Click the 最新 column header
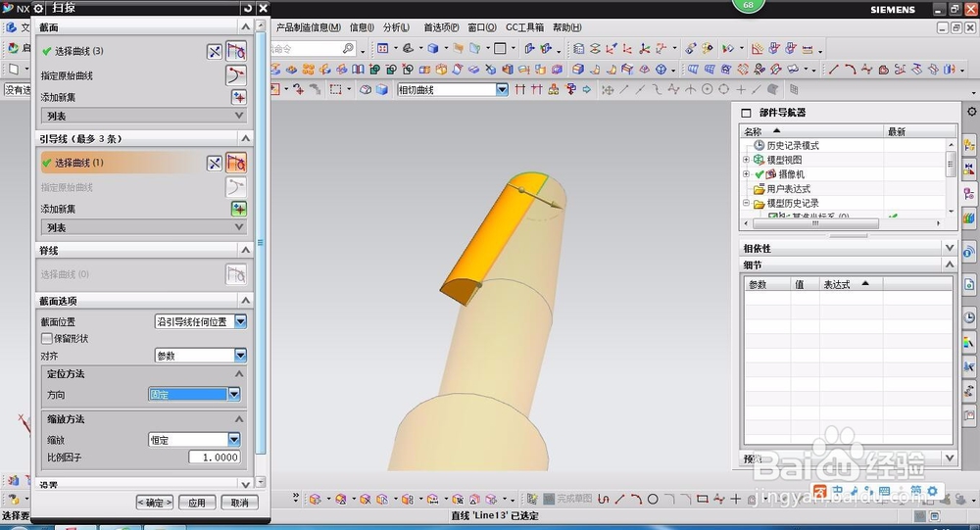The width and height of the screenshot is (980, 530). (x=919, y=131)
